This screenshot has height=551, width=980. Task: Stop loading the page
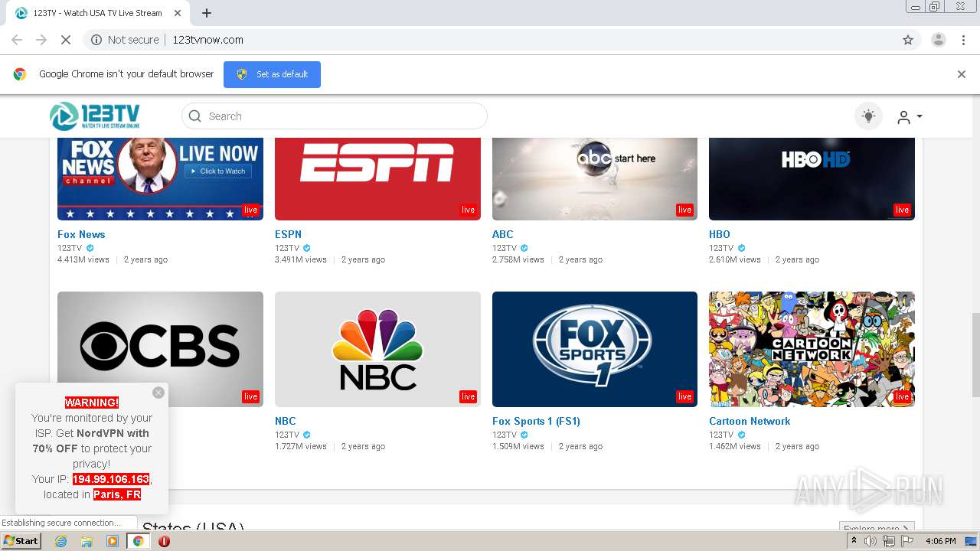tap(66, 40)
